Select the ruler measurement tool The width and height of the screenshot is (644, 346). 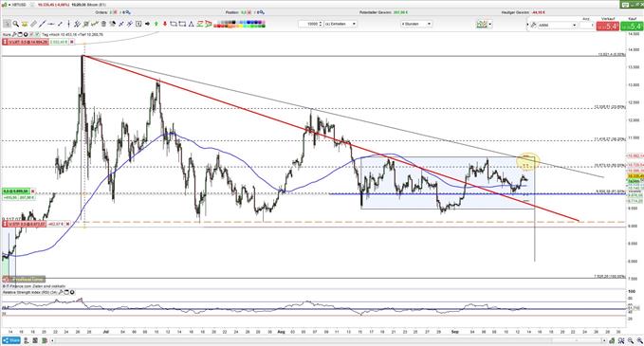(x=33, y=24)
